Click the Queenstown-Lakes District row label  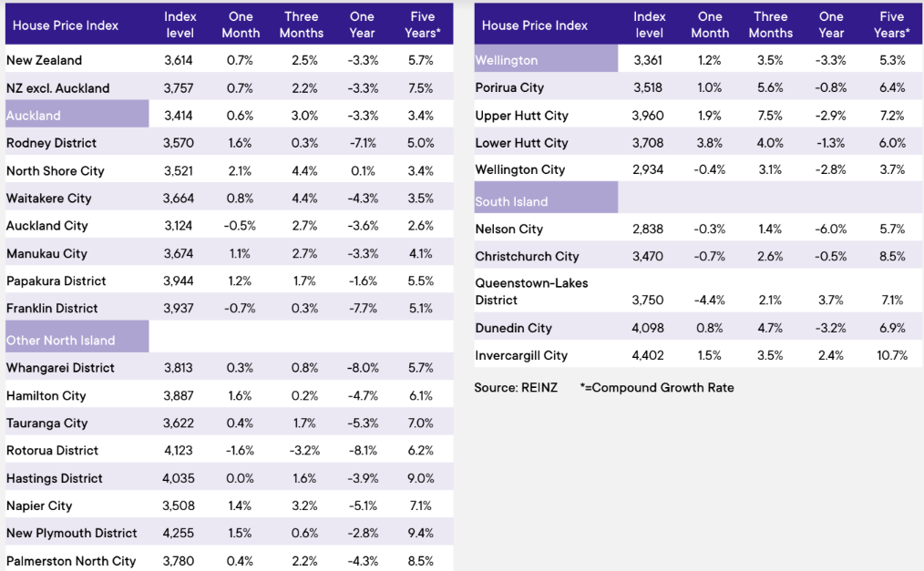click(x=531, y=291)
